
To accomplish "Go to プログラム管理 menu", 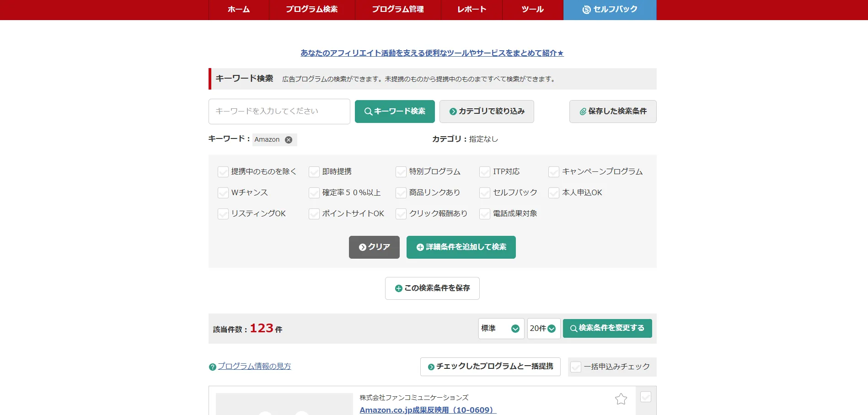I will [x=398, y=10].
